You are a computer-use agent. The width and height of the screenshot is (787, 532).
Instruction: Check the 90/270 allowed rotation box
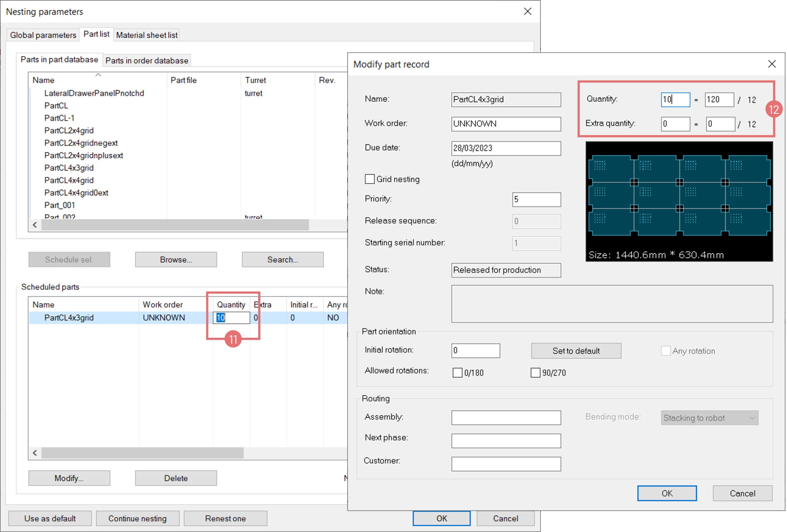coord(535,373)
